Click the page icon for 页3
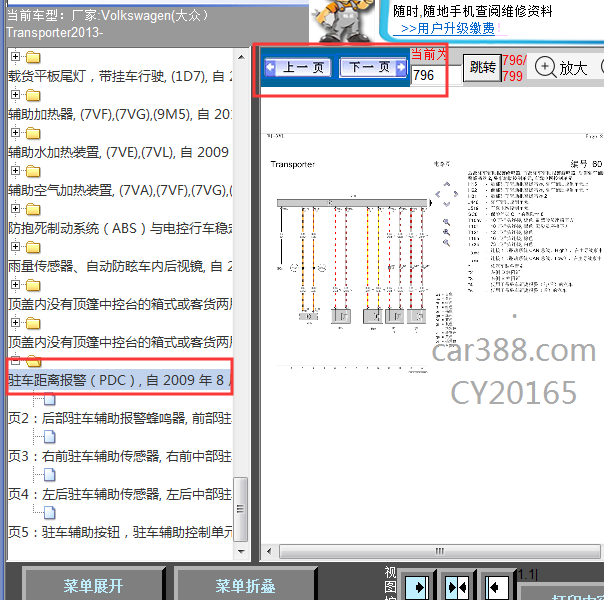Image resolution: width=604 pixels, height=600 pixels. (50, 437)
